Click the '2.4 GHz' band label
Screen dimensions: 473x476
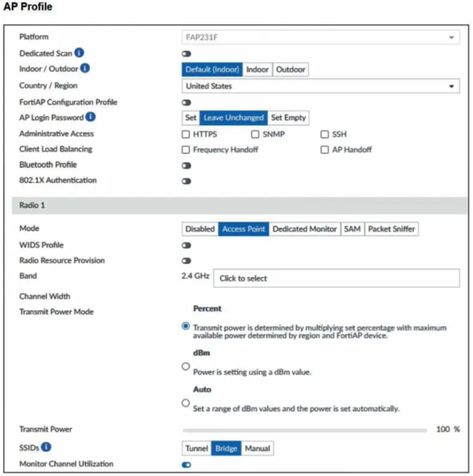click(x=195, y=276)
